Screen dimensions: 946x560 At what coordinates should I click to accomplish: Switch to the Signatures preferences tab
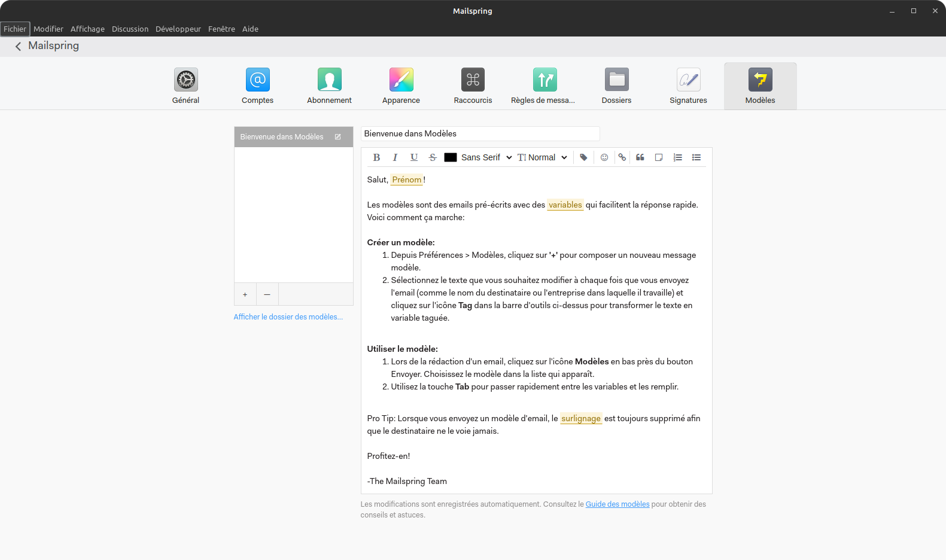[688, 86]
